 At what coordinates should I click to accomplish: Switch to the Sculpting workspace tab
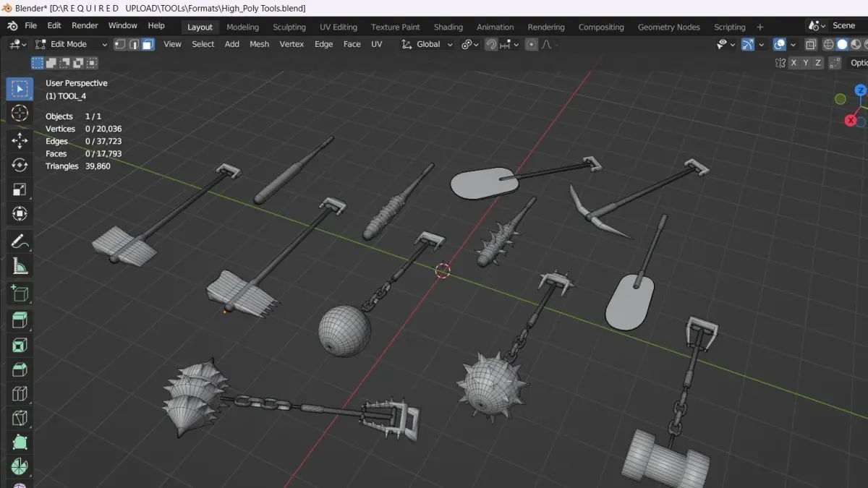289,27
